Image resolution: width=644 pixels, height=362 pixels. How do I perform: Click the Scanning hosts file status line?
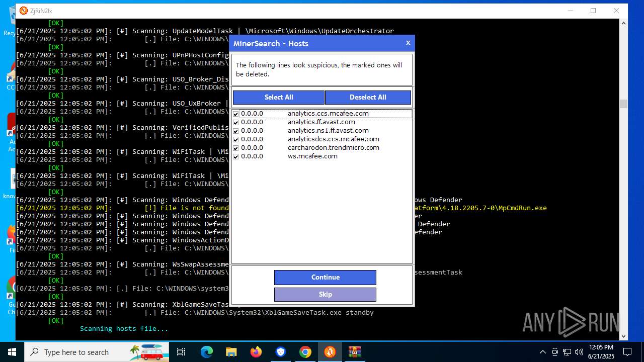(124, 329)
